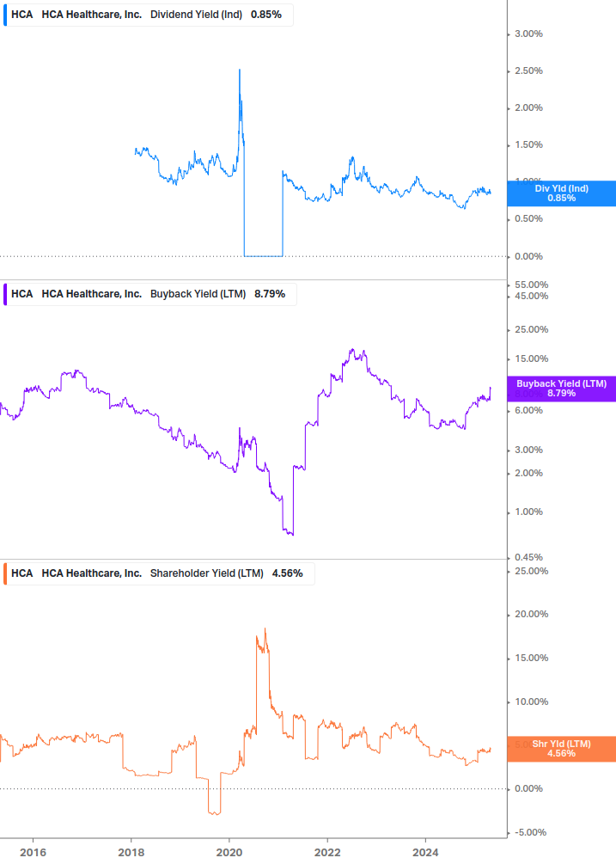Image resolution: width=616 pixels, height=864 pixels.
Task: Select the orange Shr Yld (LTM) 4.56% value tag
Action: [562, 749]
